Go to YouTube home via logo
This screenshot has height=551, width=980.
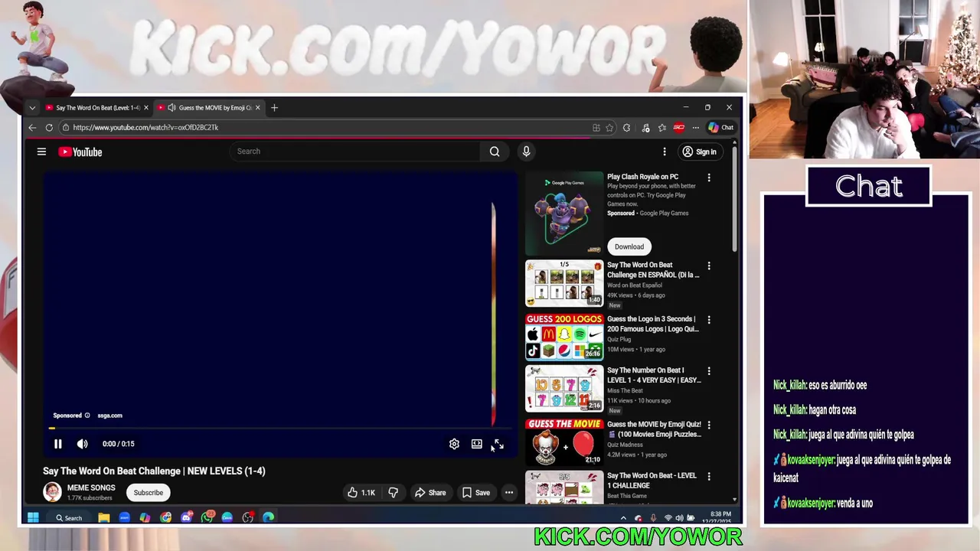click(80, 152)
